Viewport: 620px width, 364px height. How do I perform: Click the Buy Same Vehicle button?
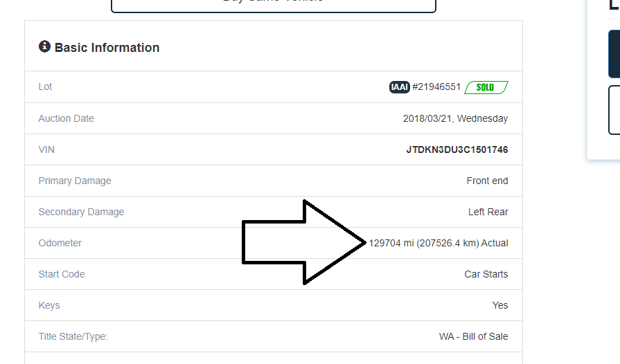coord(273,3)
